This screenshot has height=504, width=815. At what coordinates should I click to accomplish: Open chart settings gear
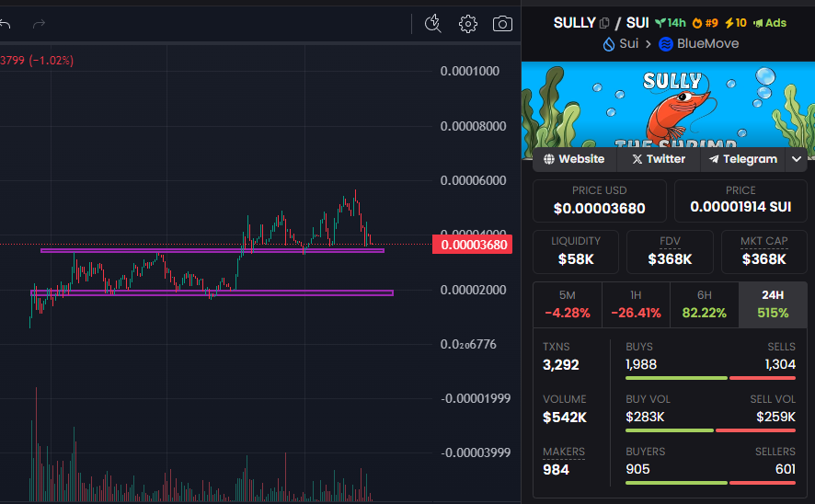pos(468,24)
